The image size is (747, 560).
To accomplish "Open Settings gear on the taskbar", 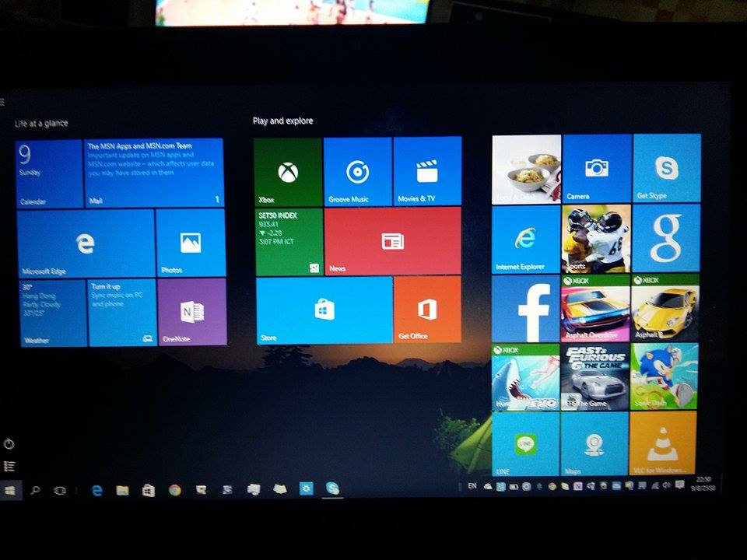I will pos(307,488).
